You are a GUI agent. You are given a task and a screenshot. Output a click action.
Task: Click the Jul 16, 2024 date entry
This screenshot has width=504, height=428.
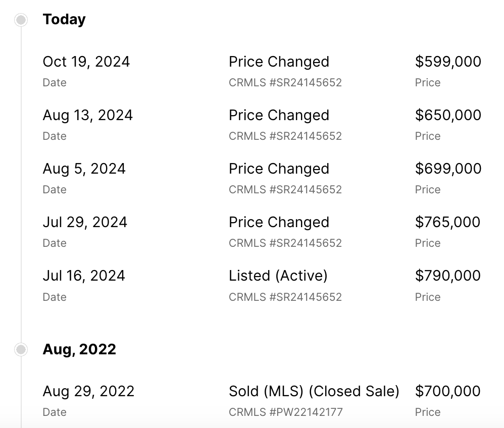pyautogui.click(x=84, y=276)
